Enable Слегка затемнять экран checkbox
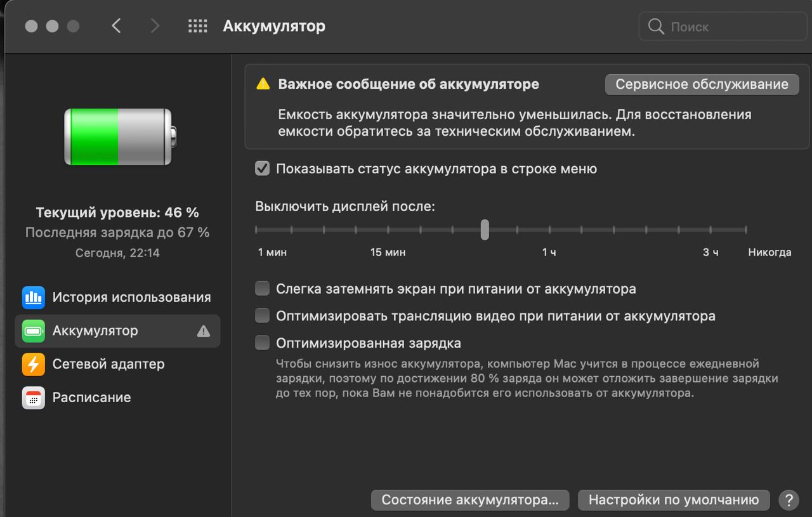The image size is (812, 517). click(262, 289)
